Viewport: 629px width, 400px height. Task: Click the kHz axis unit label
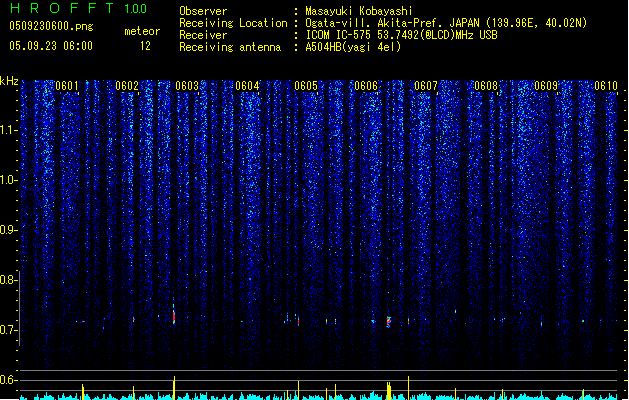pos(9,81)
